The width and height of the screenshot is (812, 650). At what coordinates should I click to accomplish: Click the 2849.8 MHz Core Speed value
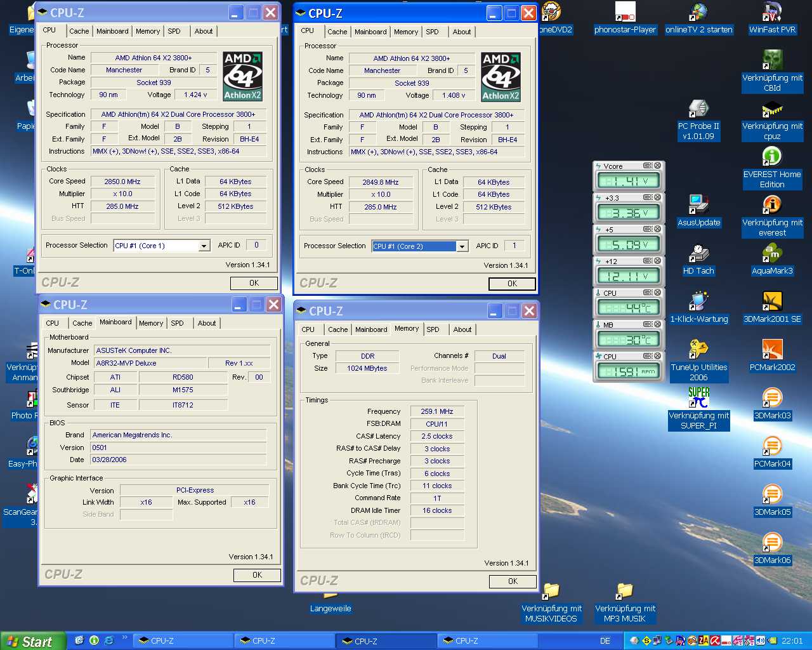(x=381, y=182)
